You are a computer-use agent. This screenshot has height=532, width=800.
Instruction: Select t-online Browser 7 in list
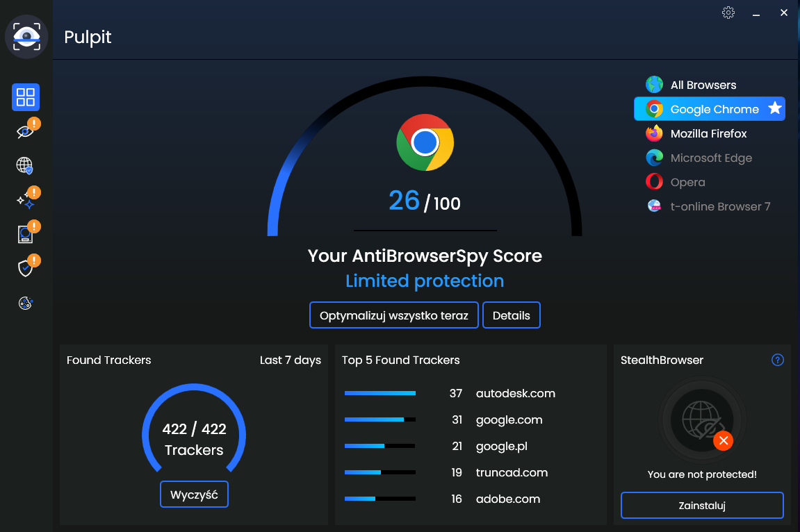coord(709,206)
